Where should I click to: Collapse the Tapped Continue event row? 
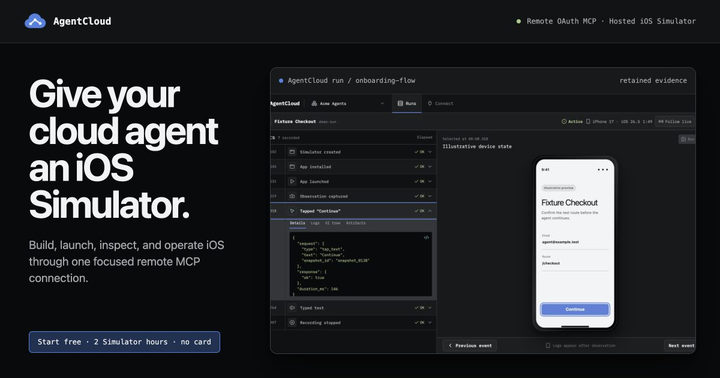pos(430,211)
